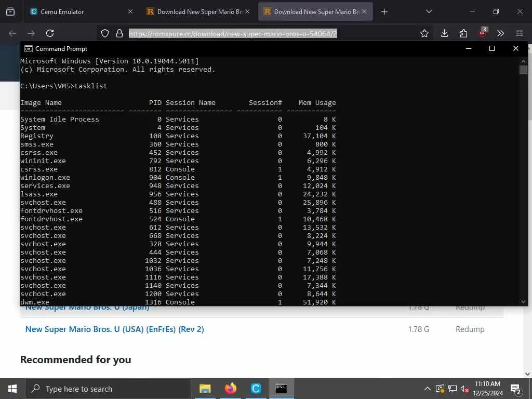Expand the list all tabs dropdown

pyautogui.click(x=429, y=11)
